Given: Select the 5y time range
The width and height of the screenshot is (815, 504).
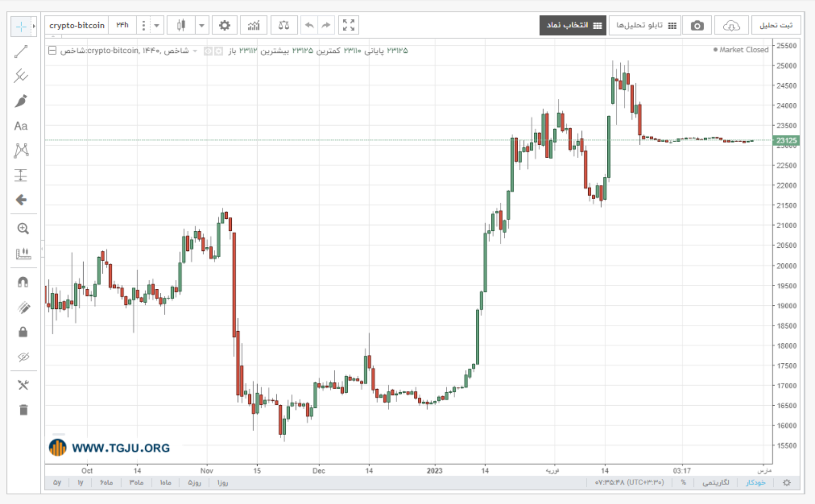Looking at the screenshot, I should point(57,482).
